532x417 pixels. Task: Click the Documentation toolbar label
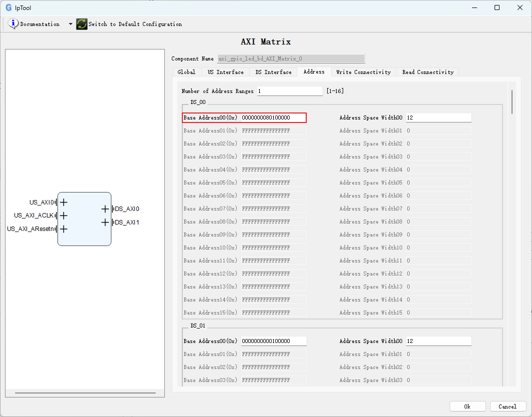(39, 24)
